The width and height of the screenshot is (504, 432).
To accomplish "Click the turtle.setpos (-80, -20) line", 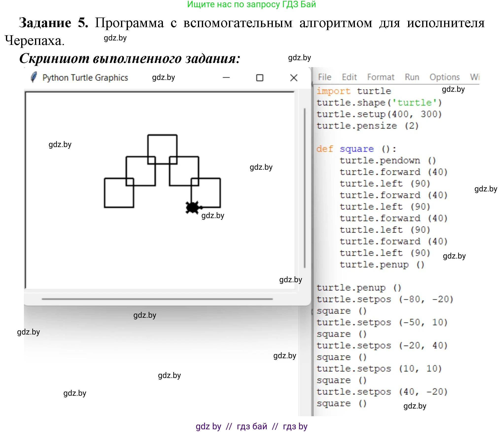I will [x=384, y=299].
